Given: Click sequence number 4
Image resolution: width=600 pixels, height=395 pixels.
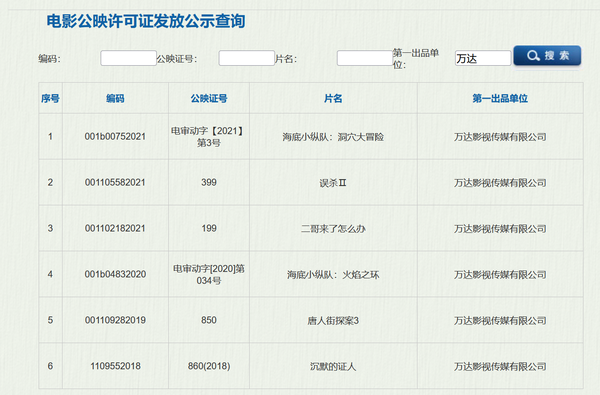Looking at the screenshot, I should [50, 274].
